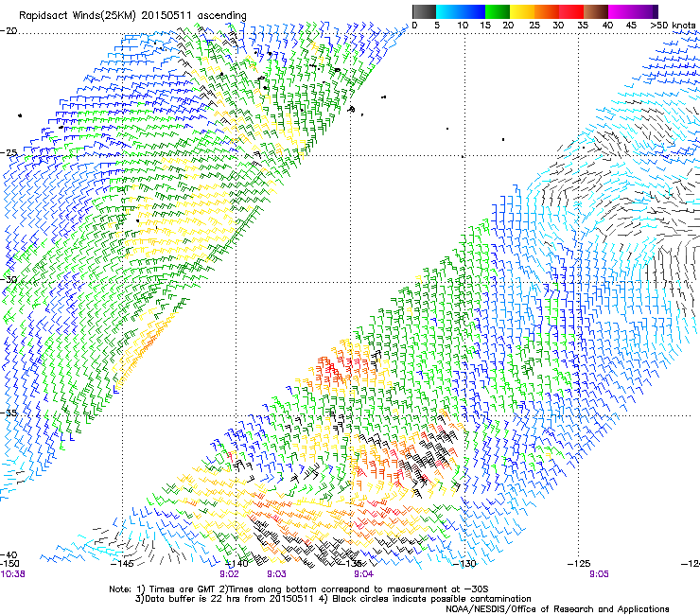Screen dimensions: 700x615
Task: Click the purple '9:05' time label
Action: pos(599,574)
